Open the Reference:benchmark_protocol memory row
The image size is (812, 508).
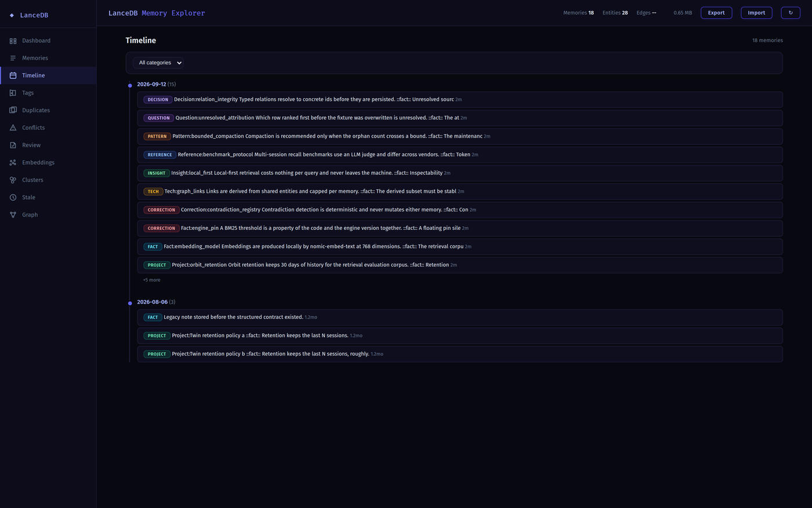coord(460,154)
